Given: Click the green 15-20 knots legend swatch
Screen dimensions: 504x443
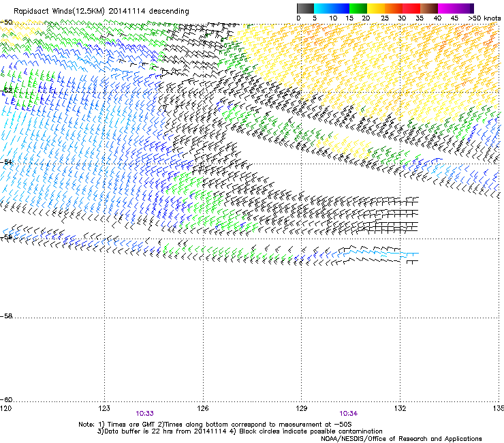Looking at the screenshot, I should [358, 8].
